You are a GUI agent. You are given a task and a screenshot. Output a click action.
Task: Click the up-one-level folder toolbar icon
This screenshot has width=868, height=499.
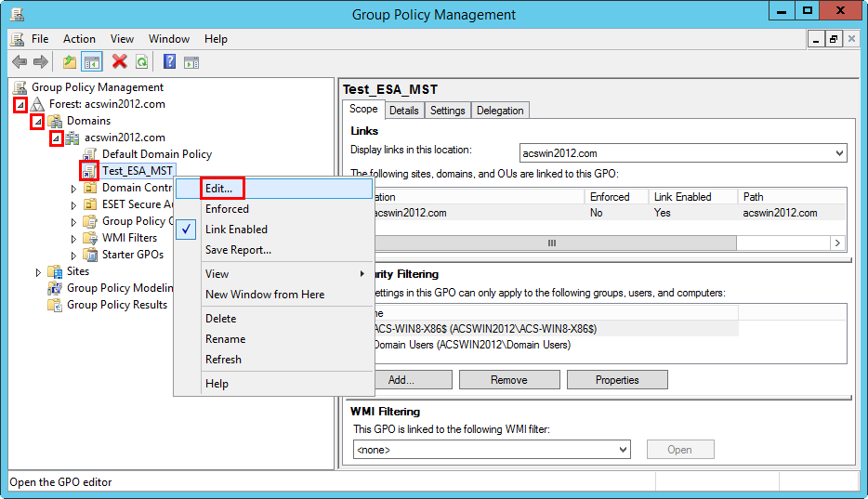70,61
